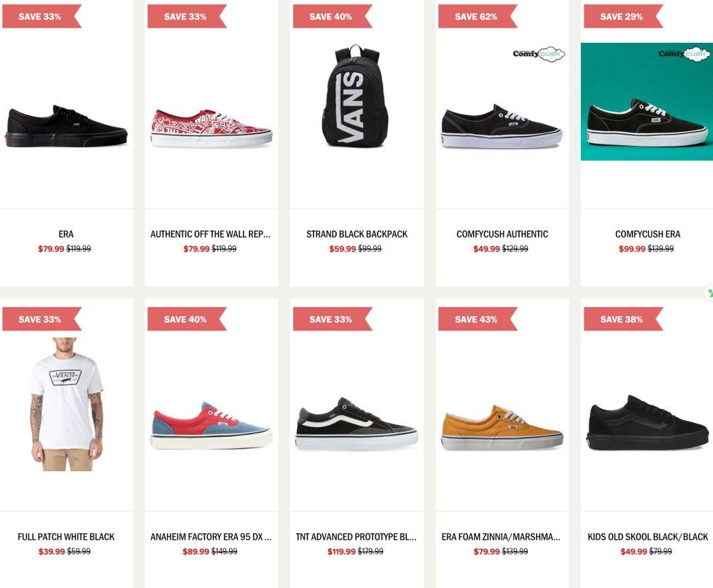Viewport: 713px width, 588px height.
Task: Select the red and blue Anaheim Factory Era shoe
Action: pyautogui.click(x=211, y=426)
